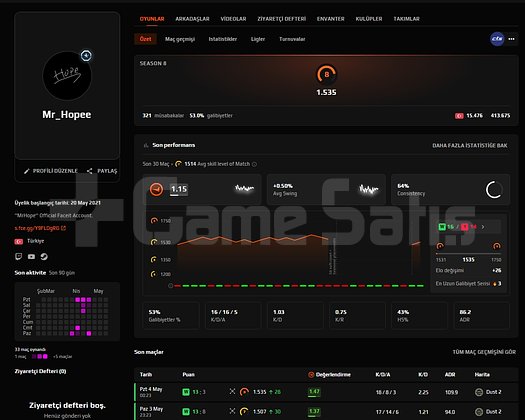Click the win badge for 13 : 3 match
Screen dimensions: 525x420
185,392
